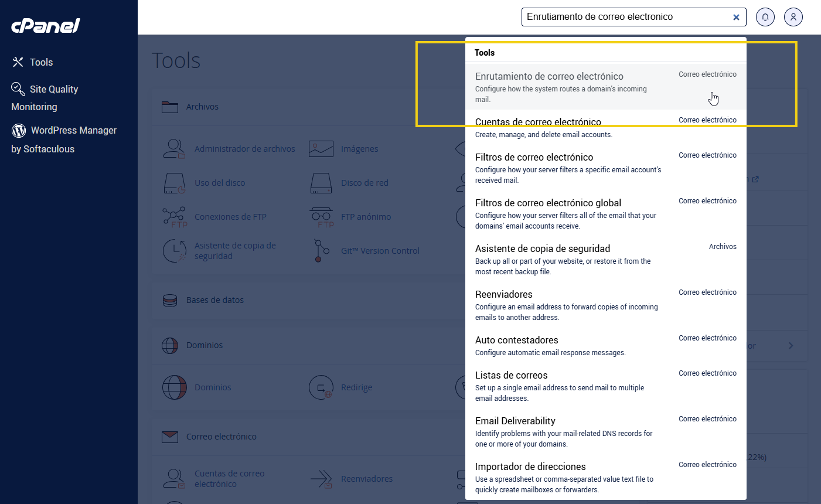Click the Uso del disco icon

click(x=174, y=183)
